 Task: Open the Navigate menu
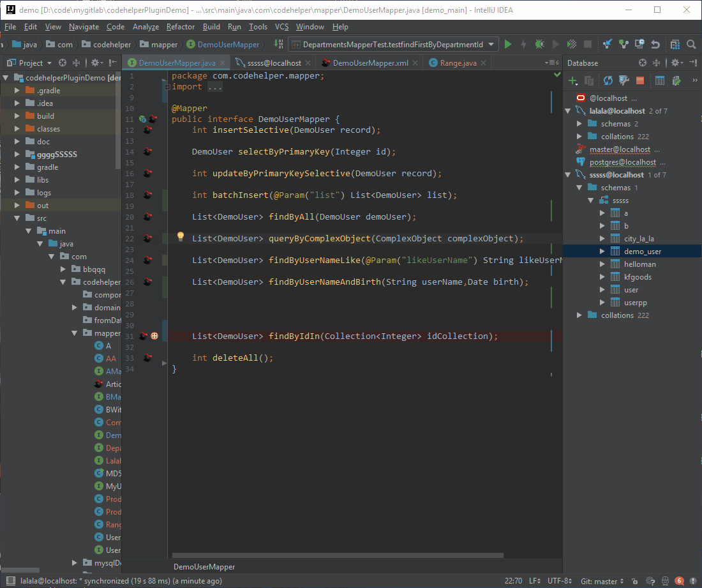click(x=84, y=27)
